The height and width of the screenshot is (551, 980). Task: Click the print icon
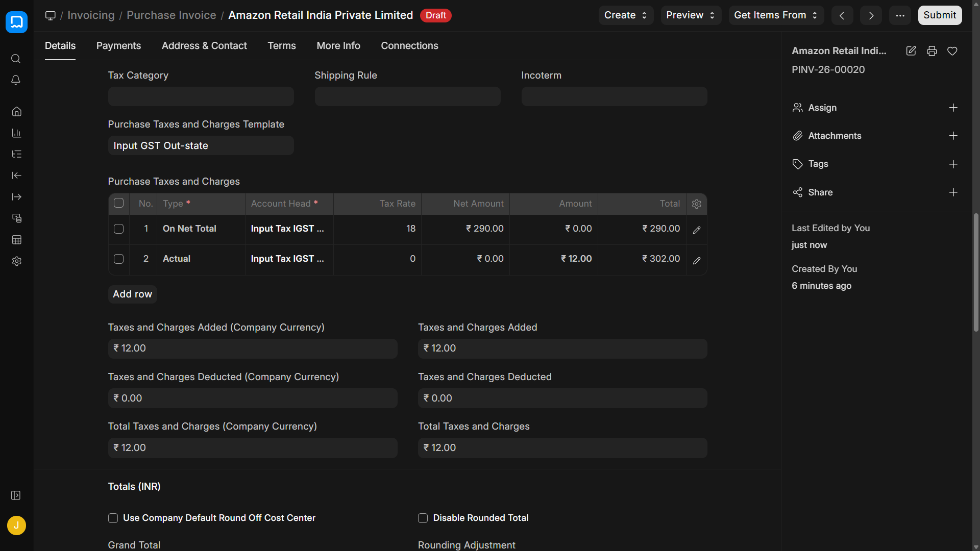click(932, 51)
